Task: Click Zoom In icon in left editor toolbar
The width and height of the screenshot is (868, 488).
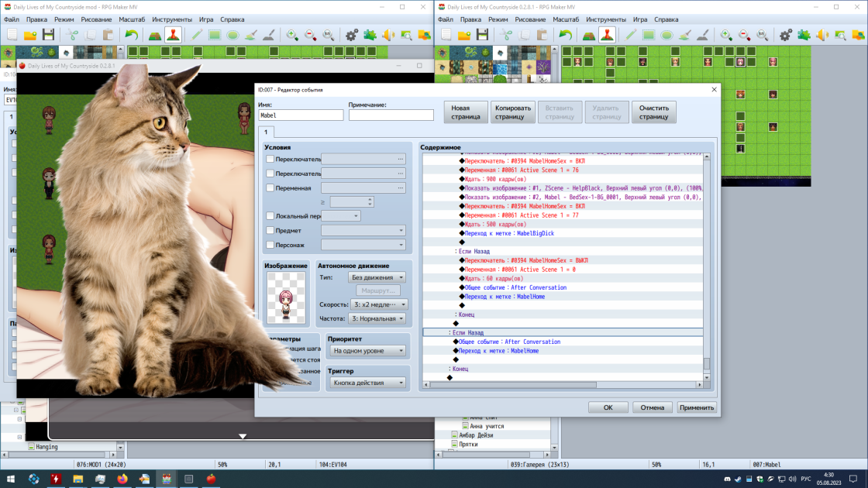Action: tap(291, 35)
